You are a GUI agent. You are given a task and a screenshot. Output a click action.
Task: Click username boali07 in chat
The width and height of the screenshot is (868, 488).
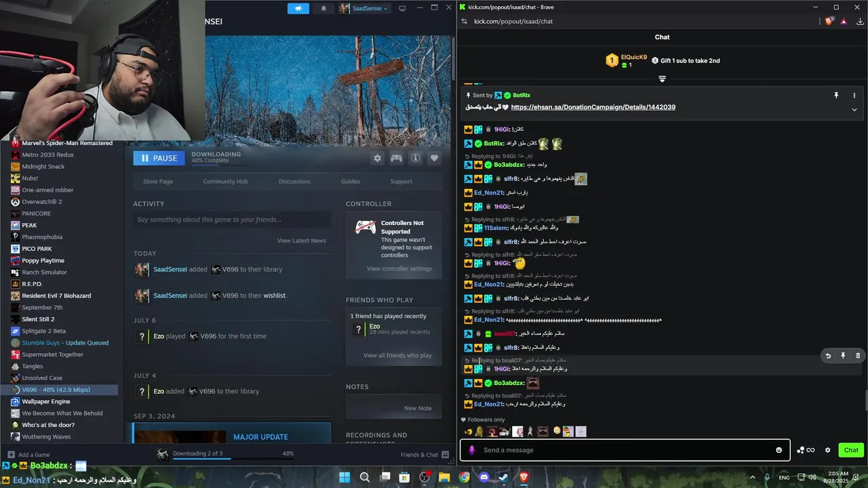[505, 333]
